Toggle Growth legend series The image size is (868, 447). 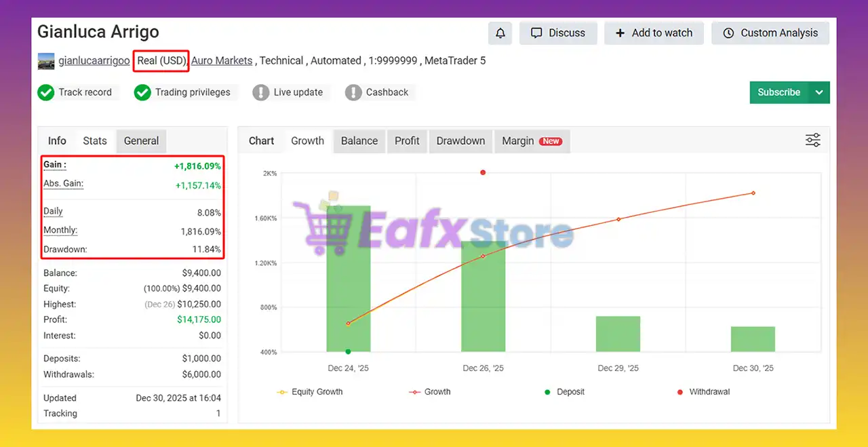pyautogui.click(x=430, y=391)
